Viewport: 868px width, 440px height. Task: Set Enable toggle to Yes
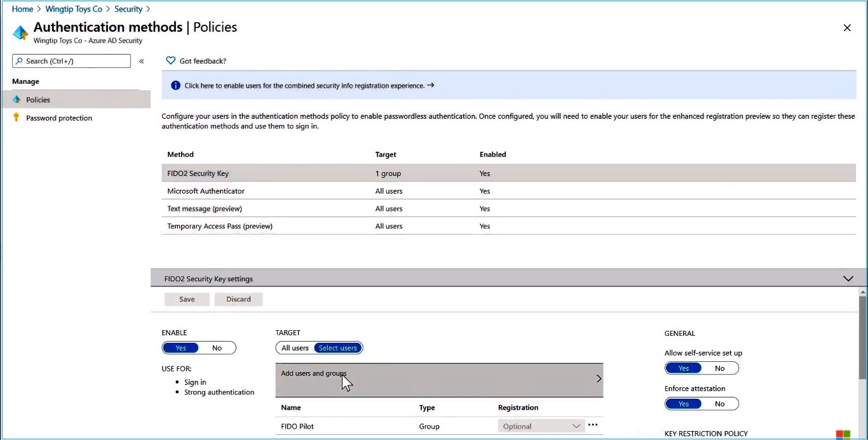click(x=181, y=348)
